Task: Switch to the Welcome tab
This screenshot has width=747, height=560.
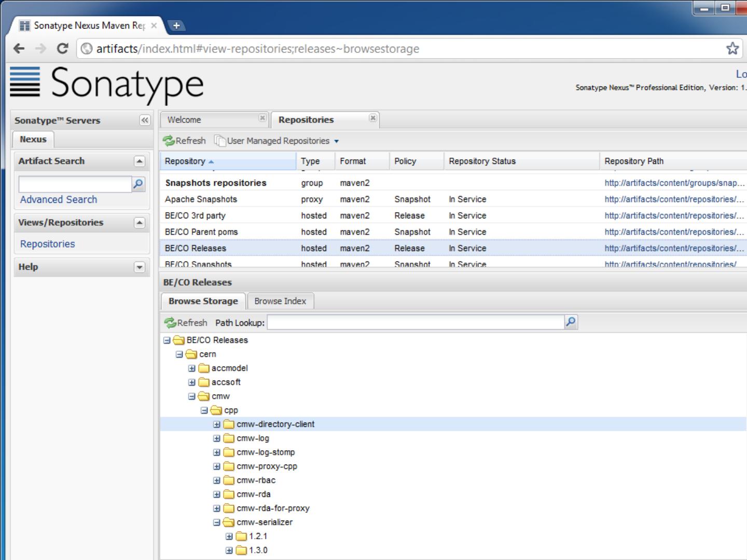Action: click(184, 120)
